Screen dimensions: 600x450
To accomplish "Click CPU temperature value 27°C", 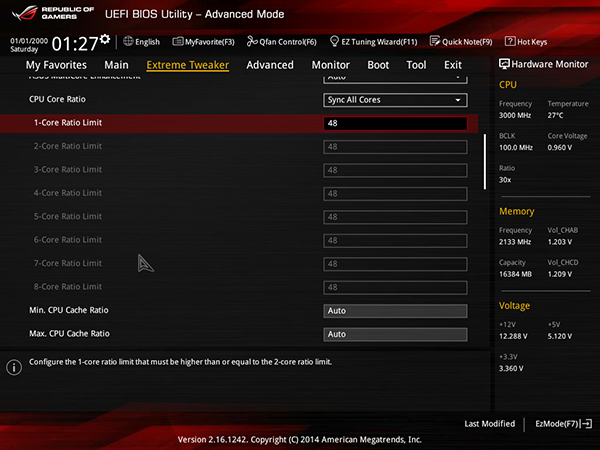I will pyautogui.click(x=555, y=115).
